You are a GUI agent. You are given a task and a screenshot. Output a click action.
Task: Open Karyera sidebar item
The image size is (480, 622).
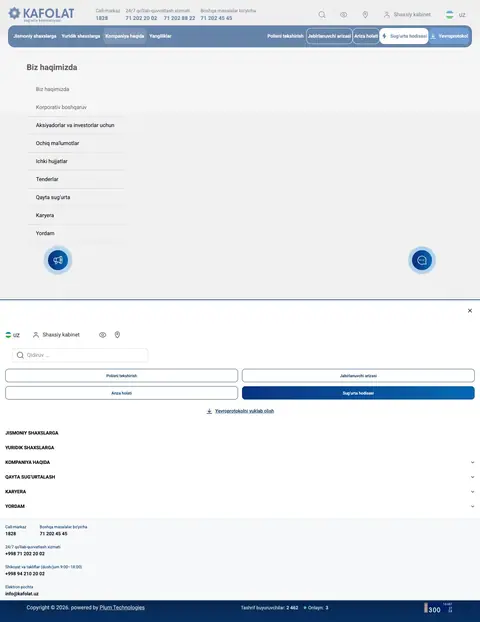45,215
